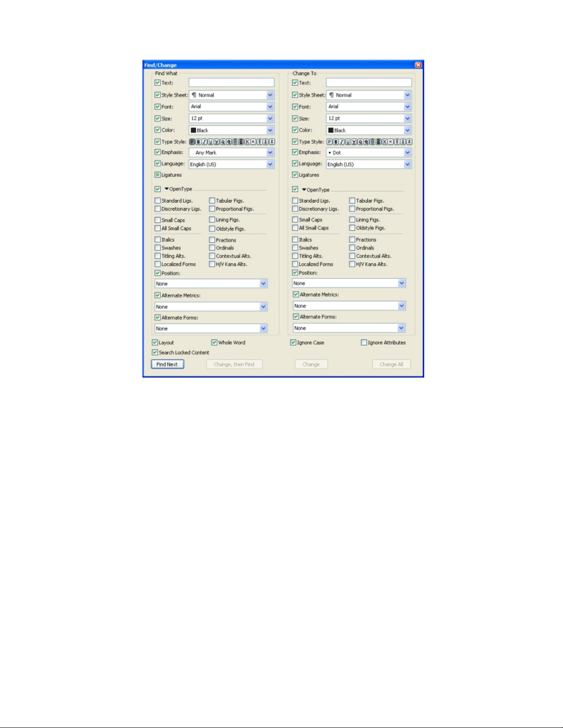Collapse OpenType section in Change To
Image resolution: width=563 pixels, height=728 pixels.
click(304, 190)
